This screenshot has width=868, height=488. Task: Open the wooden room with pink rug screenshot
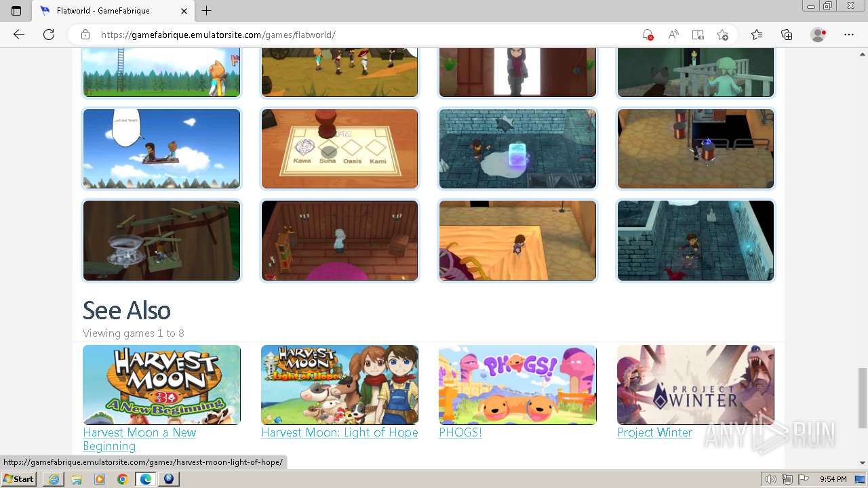click(x=340, y=240)
